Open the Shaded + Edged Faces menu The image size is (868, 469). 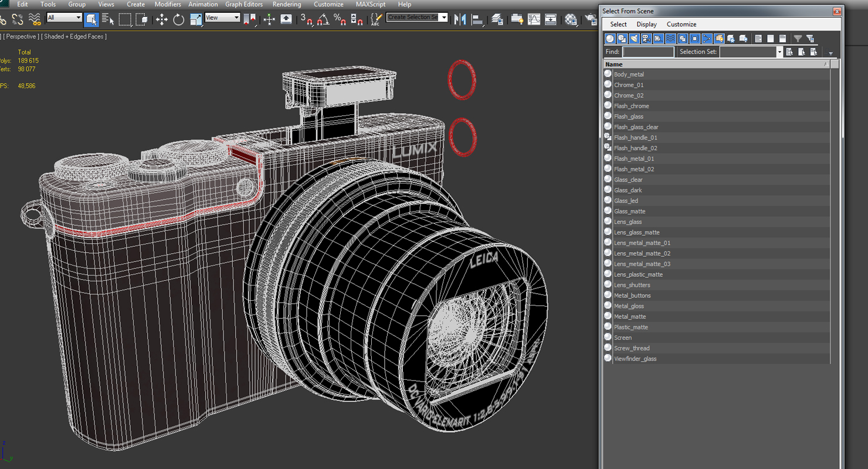point(74,36)
